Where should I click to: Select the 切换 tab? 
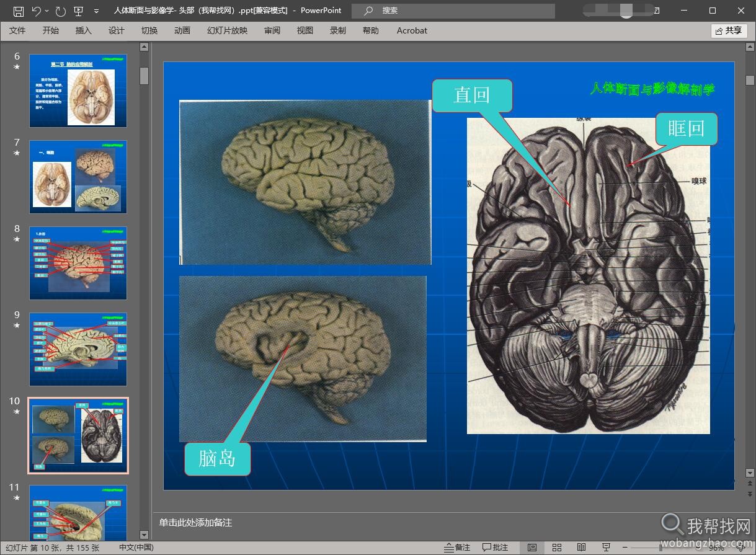pyautogui.click(x=149, y=30)
